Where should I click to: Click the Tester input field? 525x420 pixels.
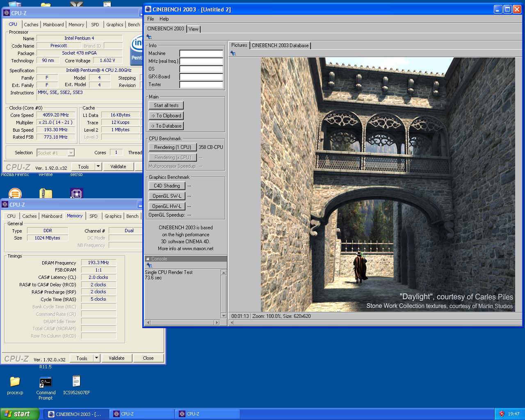click(x=201, y=84)
